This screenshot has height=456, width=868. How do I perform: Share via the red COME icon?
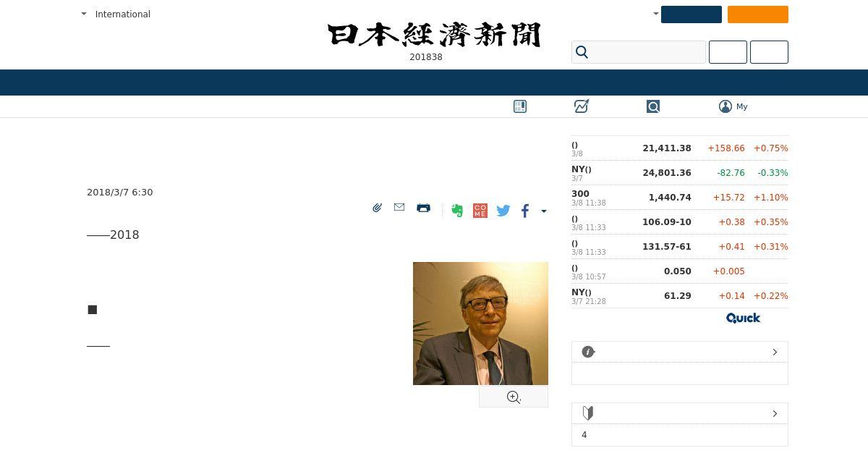point(480,211)
